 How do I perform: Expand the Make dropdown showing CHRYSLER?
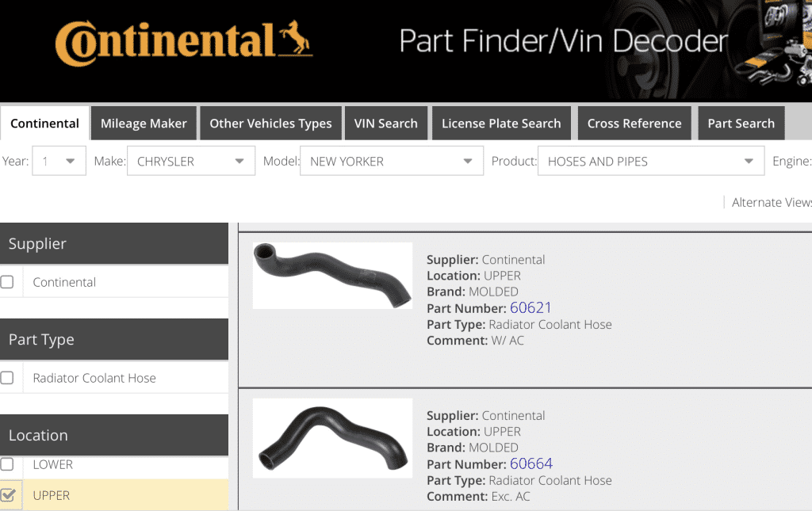click(x=190, y=161)
